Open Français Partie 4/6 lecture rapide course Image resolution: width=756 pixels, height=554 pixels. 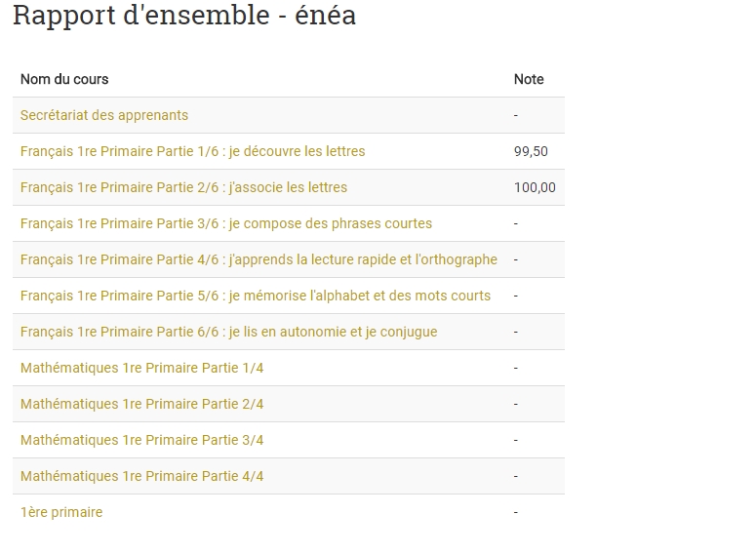click(x=259, y=259)
